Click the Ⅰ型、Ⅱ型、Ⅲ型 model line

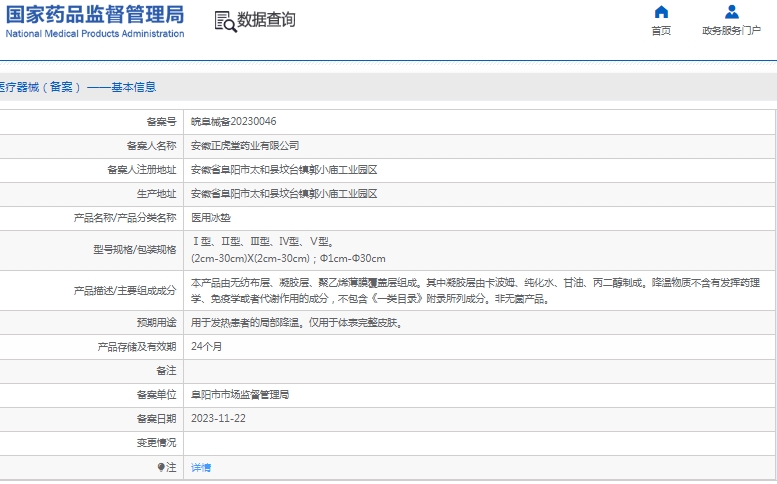(x=263, y=242)
